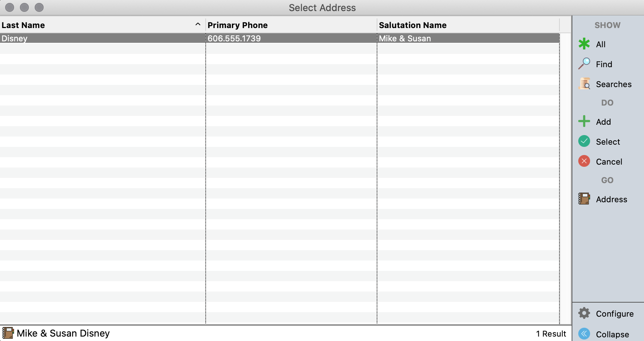Viewport: 644px width, 341px height.
Task: Open Find with the magnifying glass icon
Action: pos(584,63)
